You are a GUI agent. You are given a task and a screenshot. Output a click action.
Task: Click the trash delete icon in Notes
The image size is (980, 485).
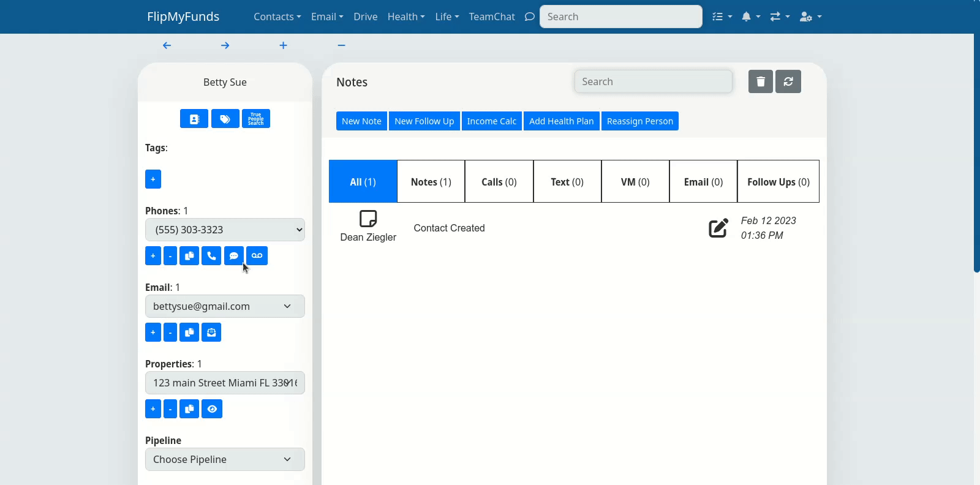(760, 81)
